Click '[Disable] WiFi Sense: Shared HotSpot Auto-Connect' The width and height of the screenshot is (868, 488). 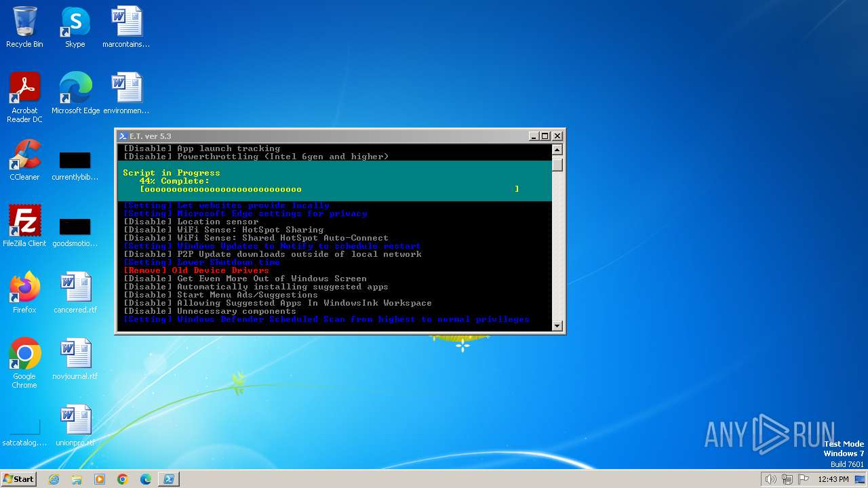coord(256,238)
